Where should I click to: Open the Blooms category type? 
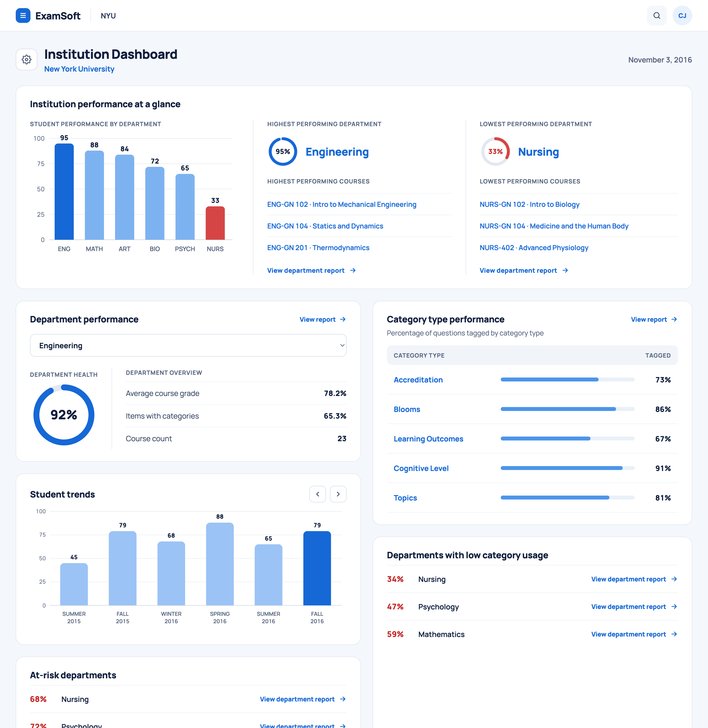407,409
